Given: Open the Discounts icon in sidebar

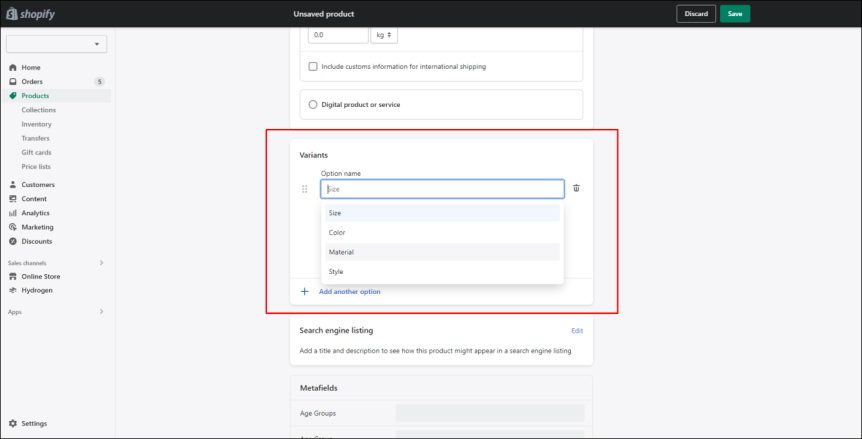Looking at the screenshot, I should (13, 241).
